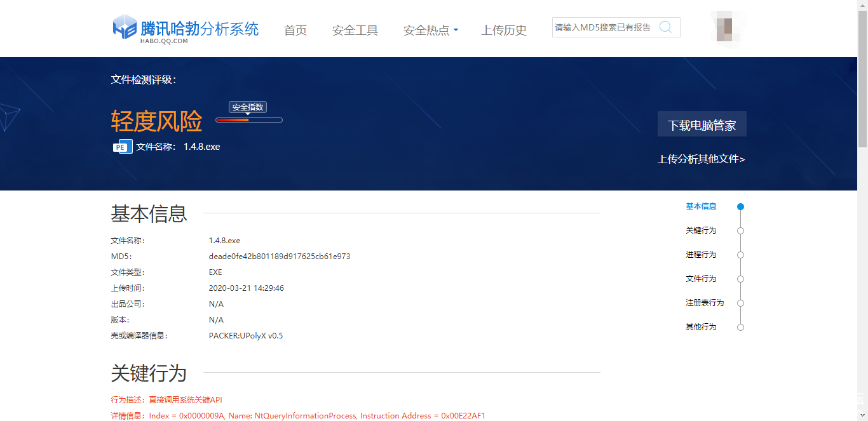Select the 关键行为 timeline dot
Viewport: 868px width, 421px height.
pyautogui.click(x=740, y=231)
